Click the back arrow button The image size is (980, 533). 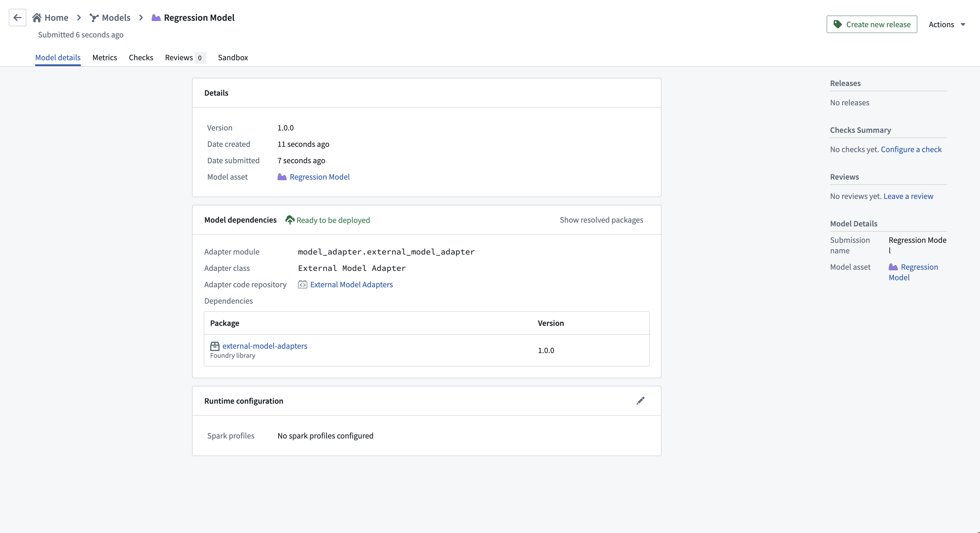tap(18, 18)
